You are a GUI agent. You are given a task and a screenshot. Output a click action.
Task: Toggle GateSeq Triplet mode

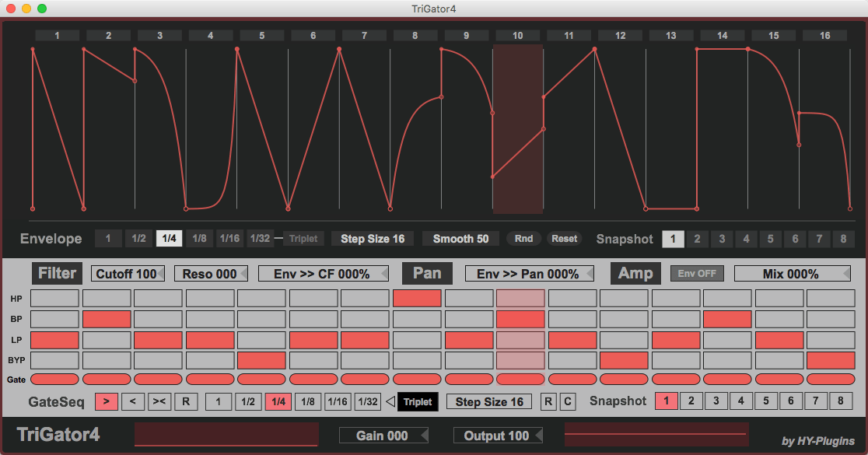click(418, 401)
